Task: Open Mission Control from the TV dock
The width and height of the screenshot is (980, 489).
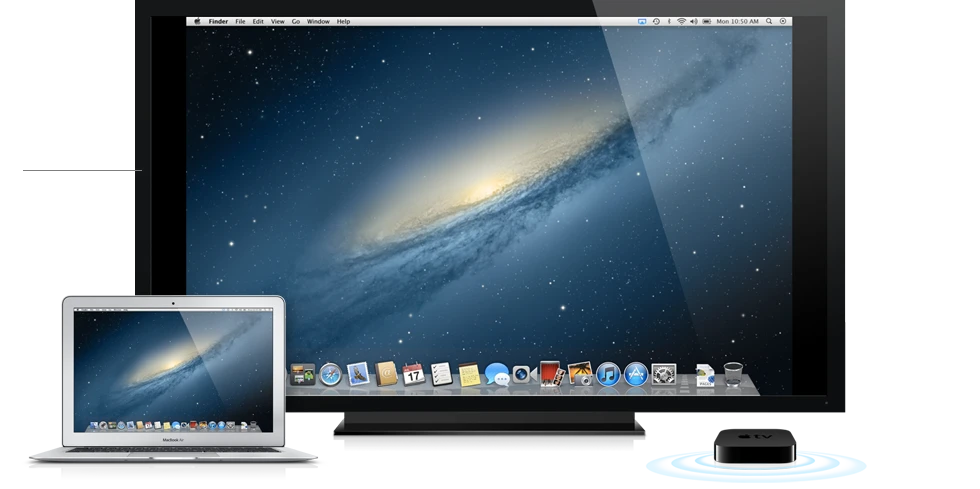Action: coord(302,374)
